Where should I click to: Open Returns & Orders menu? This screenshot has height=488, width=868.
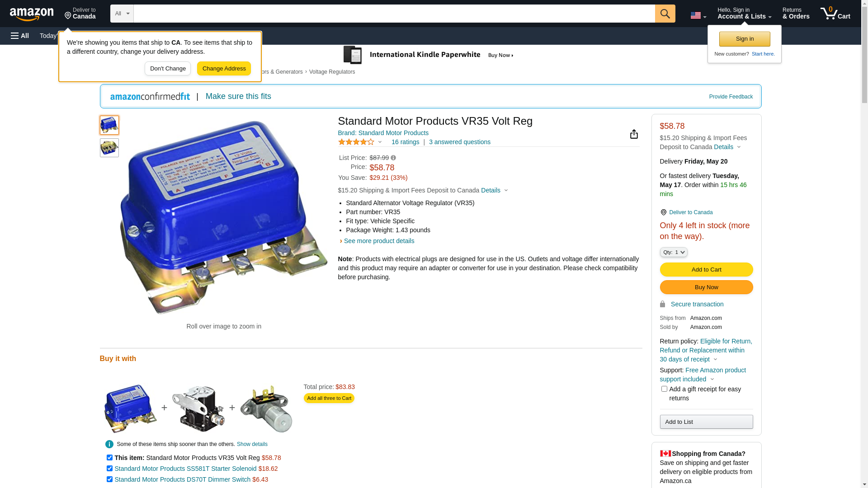(x=796, y=14)
